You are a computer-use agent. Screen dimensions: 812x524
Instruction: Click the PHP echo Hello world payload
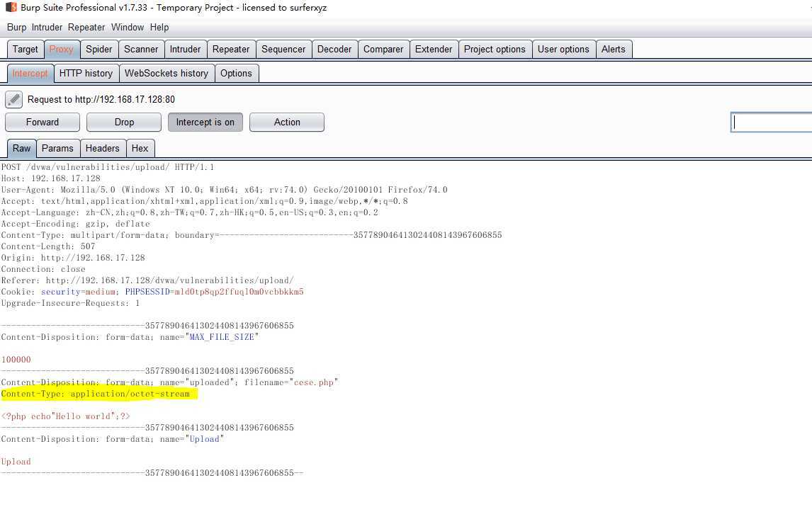coord(66,416)
